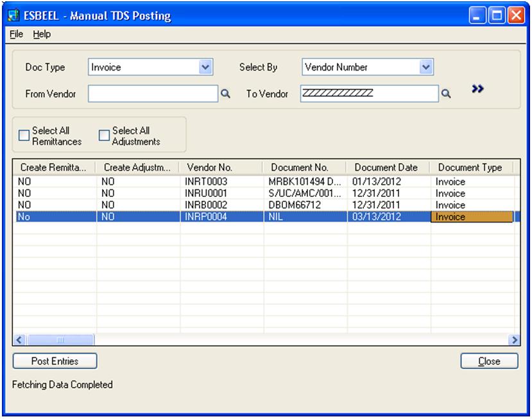Click the double-arrow go button

(477, 89)
